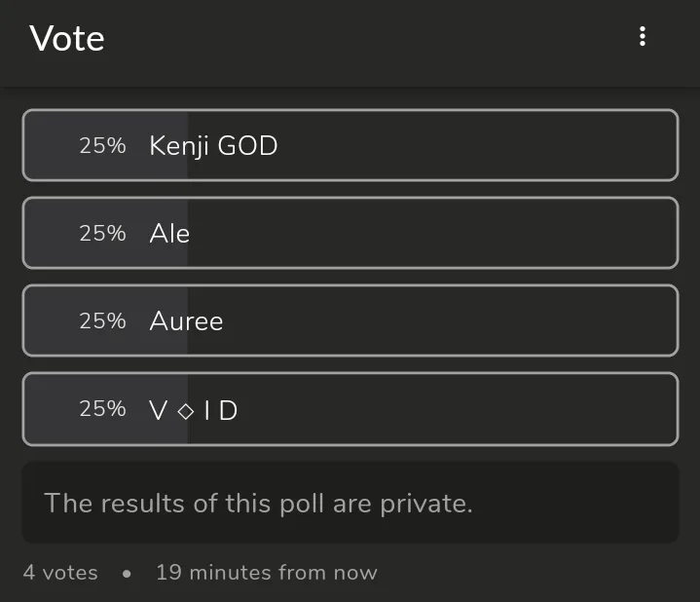The image size is (700, 602).
Task: Open the three-dot more options menu
Action: tap(642, 37)
